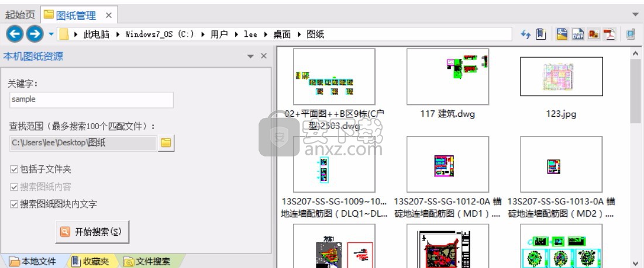The width and height of the screenshot is (644, 268).
Task: Click the file name ending with (MD2)
Action: click(562, 208)
